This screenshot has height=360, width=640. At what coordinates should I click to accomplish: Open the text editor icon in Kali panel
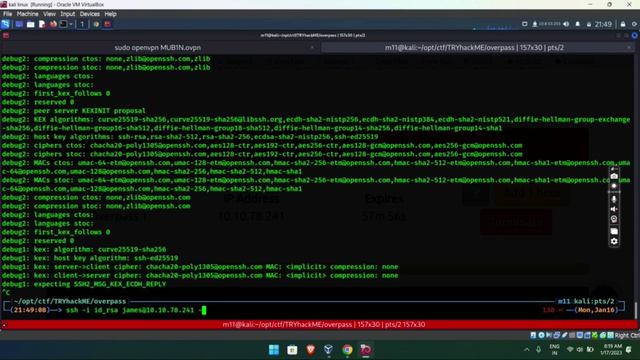42,24
